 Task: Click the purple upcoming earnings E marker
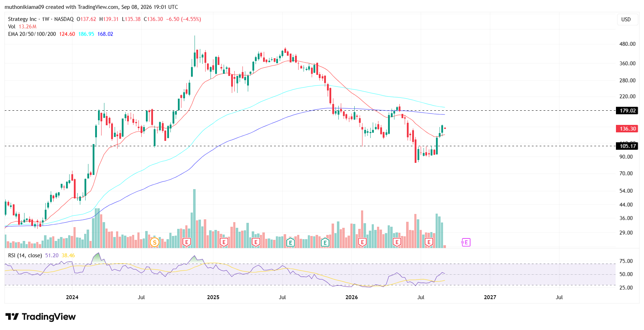[466, 242]
